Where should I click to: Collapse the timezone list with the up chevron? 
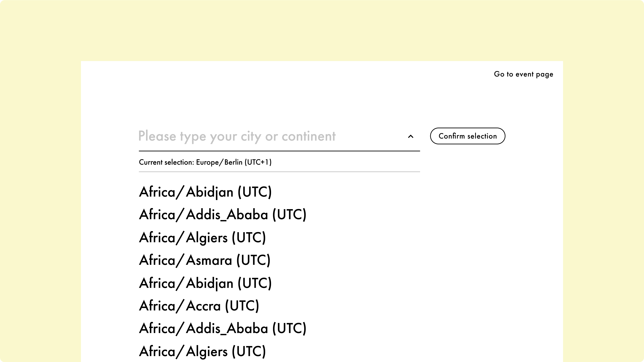[411, 136]
